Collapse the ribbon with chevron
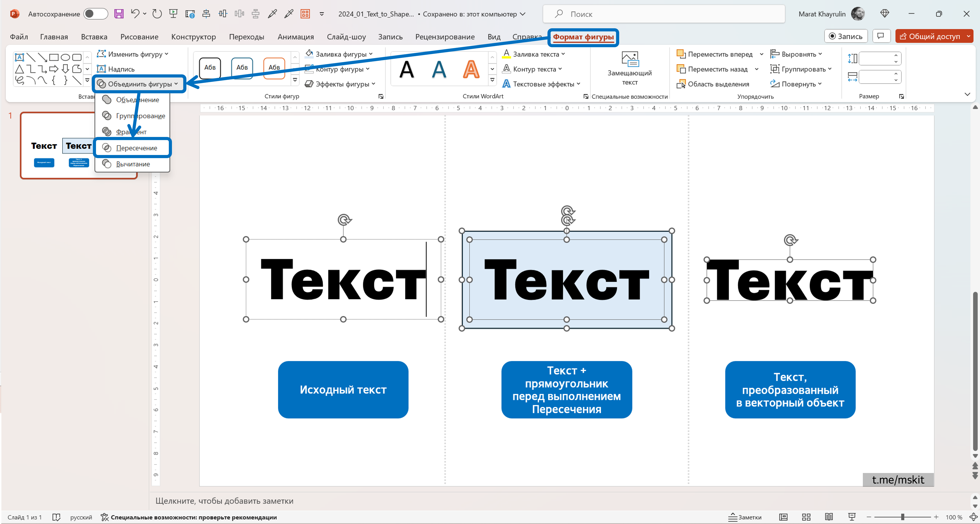 [x=967, y=94]
